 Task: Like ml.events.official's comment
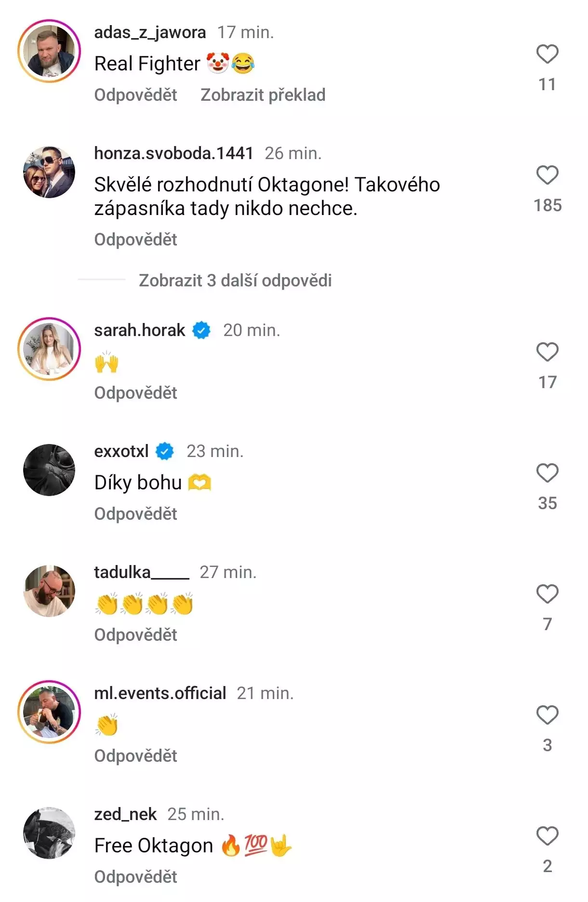pyautogui.click(x=547, y=715)
